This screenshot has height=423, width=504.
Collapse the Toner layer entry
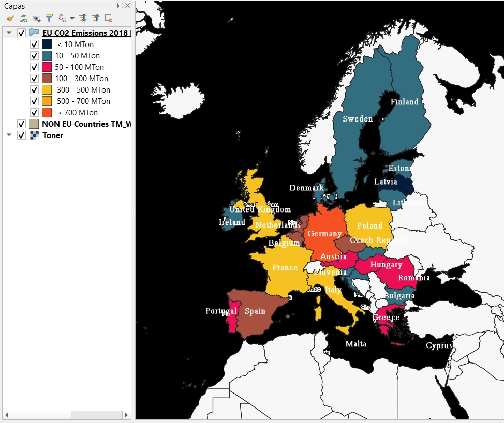[x=9, y=135]
